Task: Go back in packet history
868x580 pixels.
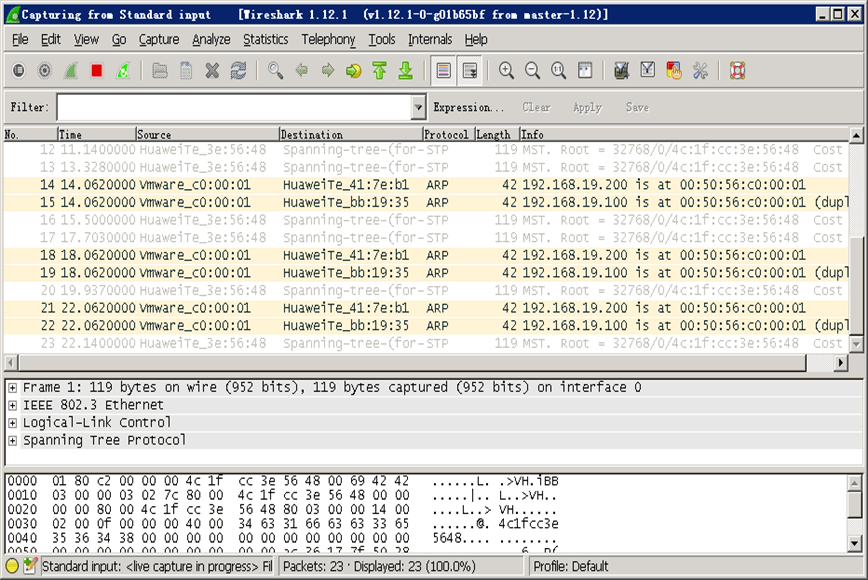Action: [301, 71]
